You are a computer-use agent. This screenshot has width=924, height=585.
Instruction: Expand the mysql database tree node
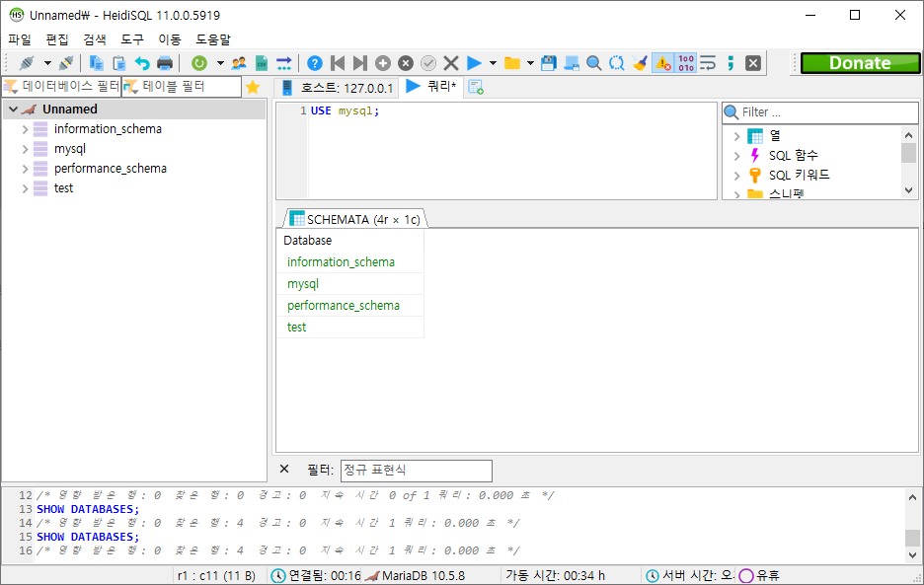click(x=26, y=149)
